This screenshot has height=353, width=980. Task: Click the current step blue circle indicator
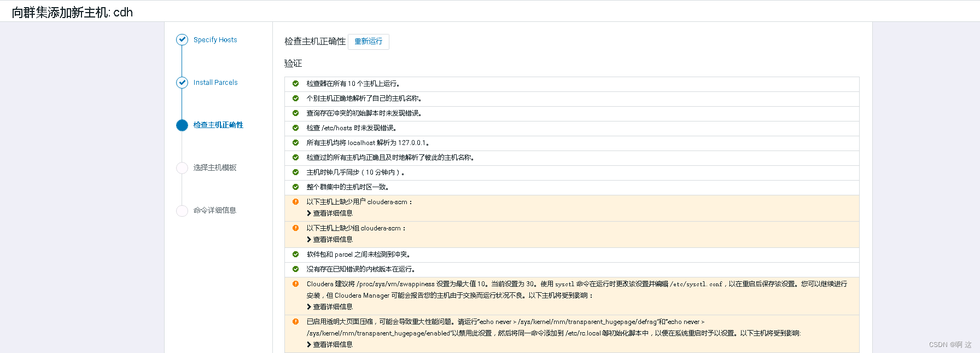coord(182,125)
